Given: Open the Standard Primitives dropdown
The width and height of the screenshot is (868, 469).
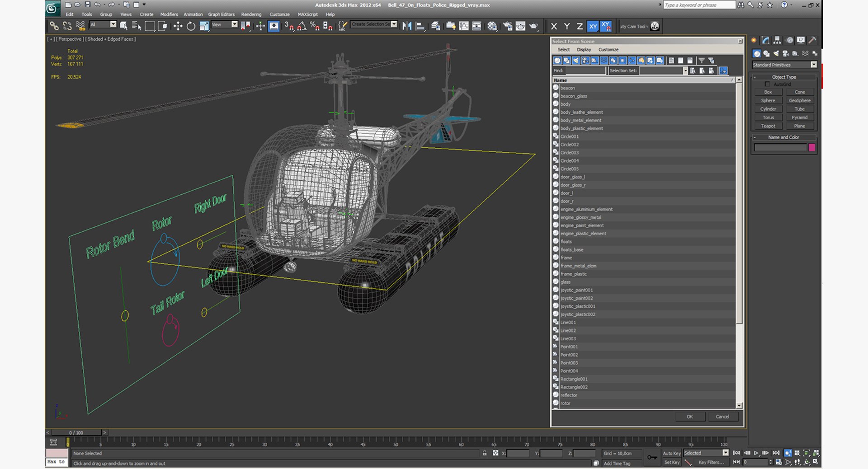Looking at the screenshot, I should tap(784, 65).
